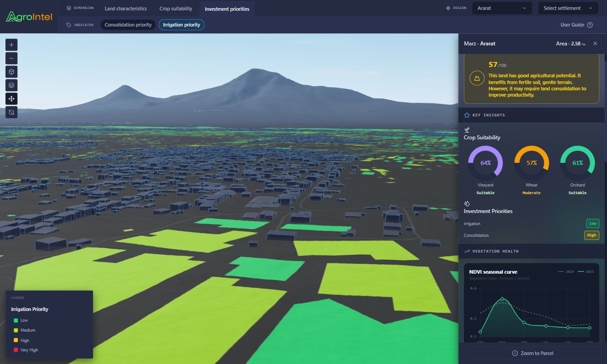Click the mountain score icon beside 57/100
This screenshot has height=364, width=607.
click(x=477, y=79)
